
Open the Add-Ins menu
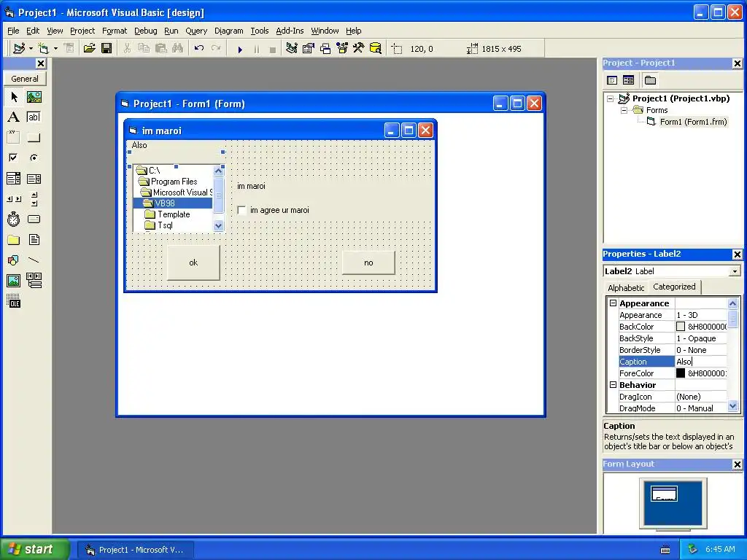(x=290, y=31)
